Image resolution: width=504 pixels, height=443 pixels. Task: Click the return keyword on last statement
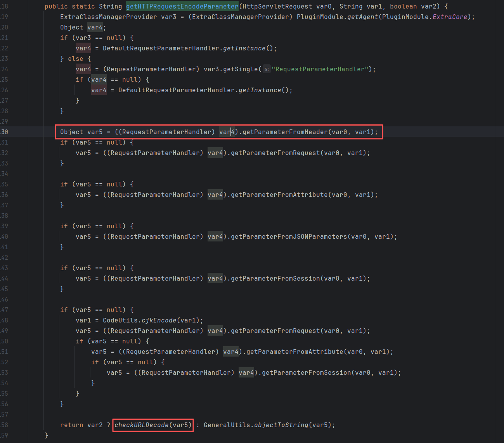(71, 425)
